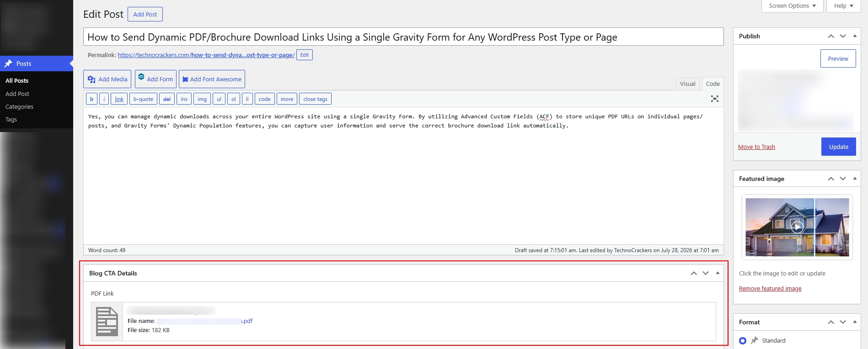Image resolution: width=868 pixels, height=349 pixels.
Task: Open All Posts in sidebar submenu
Action: point(17,80)
